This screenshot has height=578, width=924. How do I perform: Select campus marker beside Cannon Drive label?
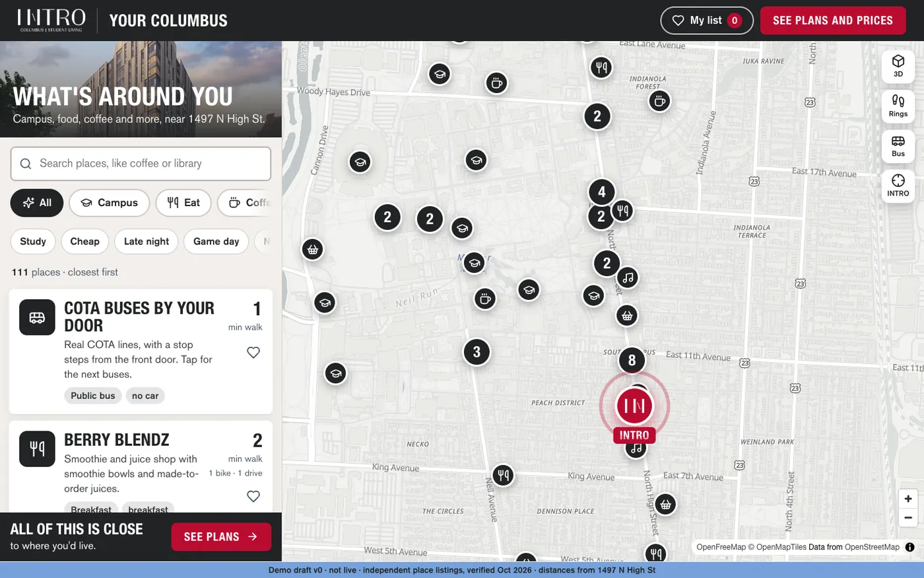pyautogui.click(x=360, y=161)
